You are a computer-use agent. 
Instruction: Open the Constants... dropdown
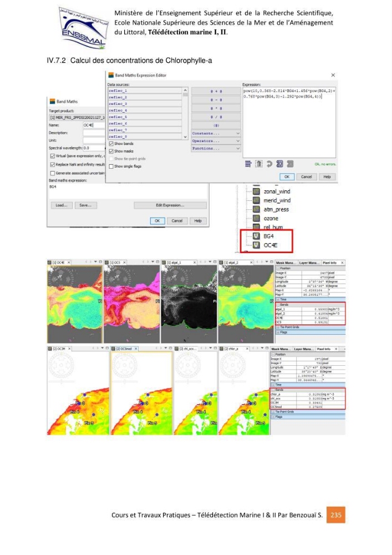216,133
